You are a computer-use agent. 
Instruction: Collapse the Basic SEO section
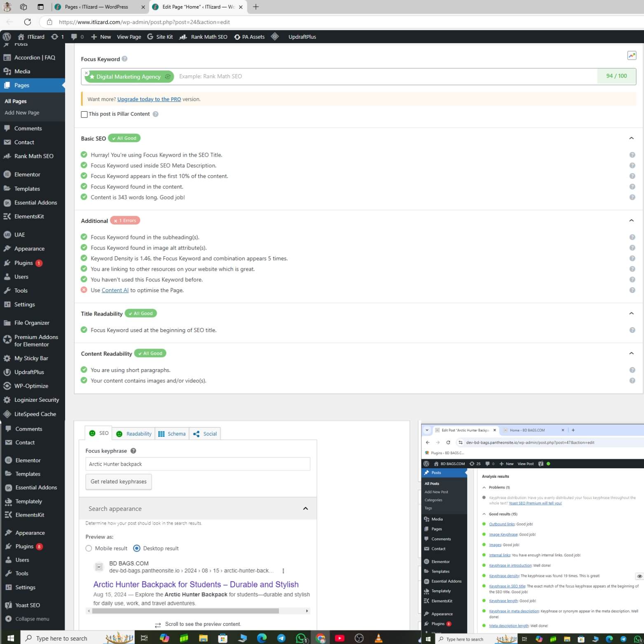point(631,138)
